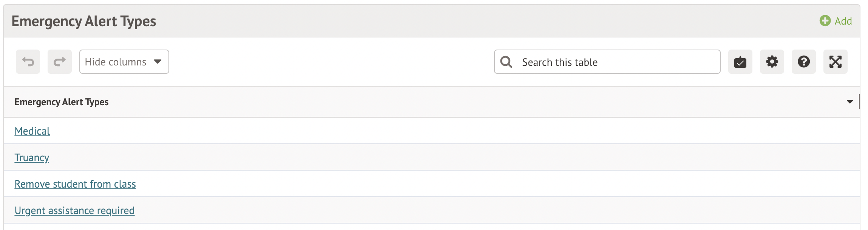The height and width of the screenshot is (230, 868).
Task: Open the Hide columns dropdown
Action: [116, 62]
